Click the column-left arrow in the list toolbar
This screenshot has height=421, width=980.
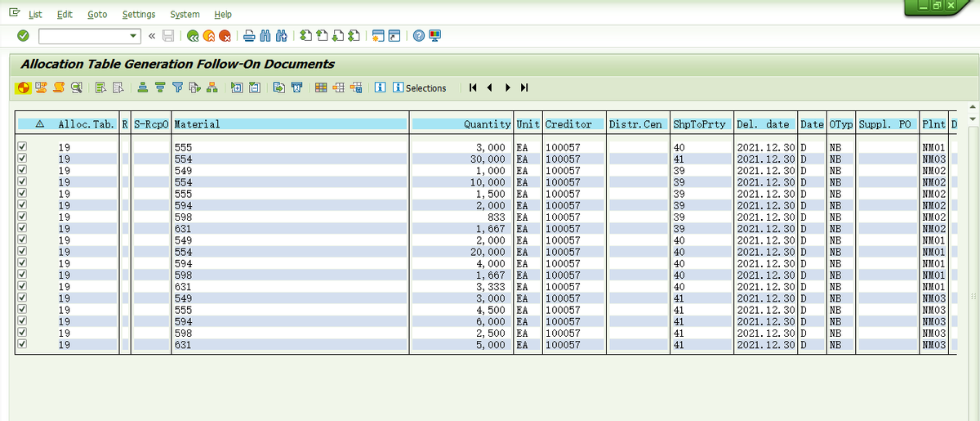click(490, 87)
